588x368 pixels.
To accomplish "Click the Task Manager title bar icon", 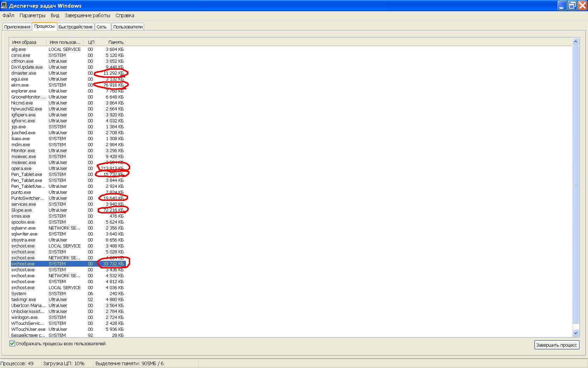I will coord(4,5).
